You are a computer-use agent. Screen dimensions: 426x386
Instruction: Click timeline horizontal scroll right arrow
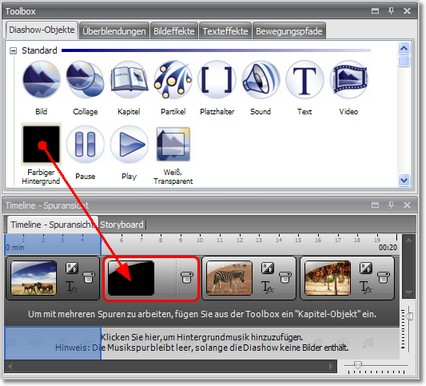(331, 366)
